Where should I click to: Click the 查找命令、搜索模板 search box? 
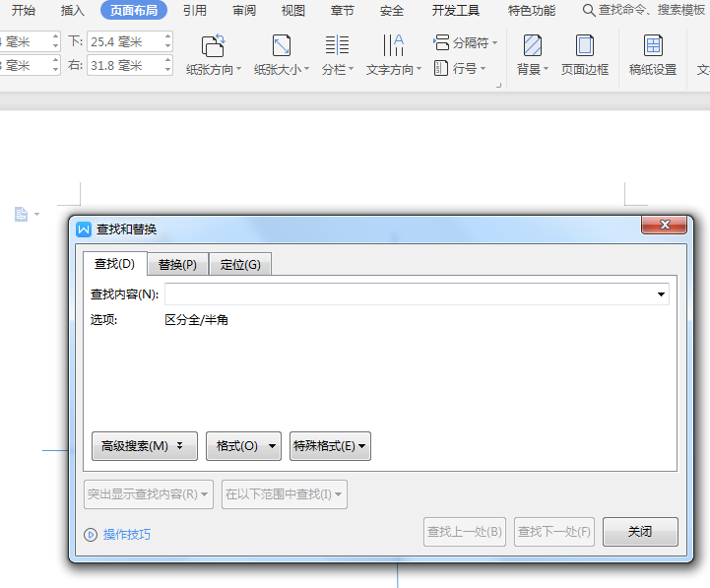pos(651,10)
